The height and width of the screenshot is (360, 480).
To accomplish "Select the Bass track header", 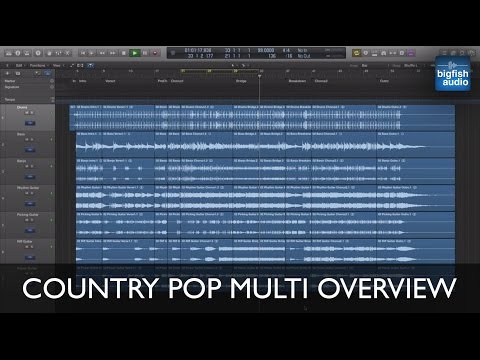I will point(28,144).
